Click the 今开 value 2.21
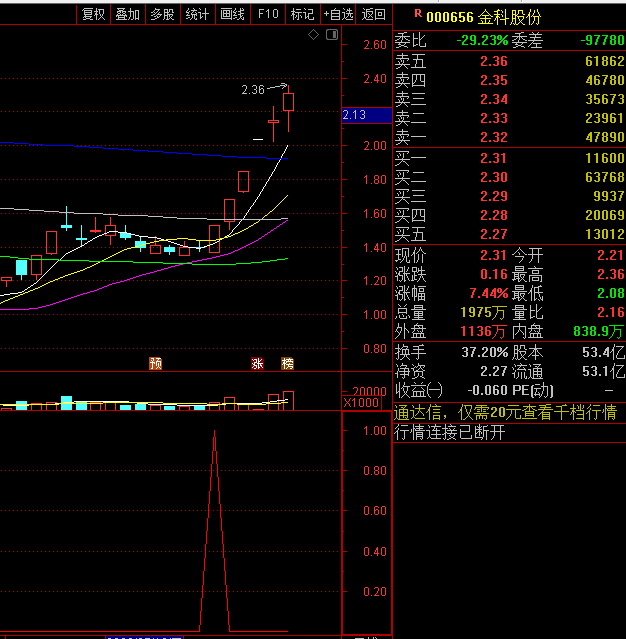 [611, 255]
